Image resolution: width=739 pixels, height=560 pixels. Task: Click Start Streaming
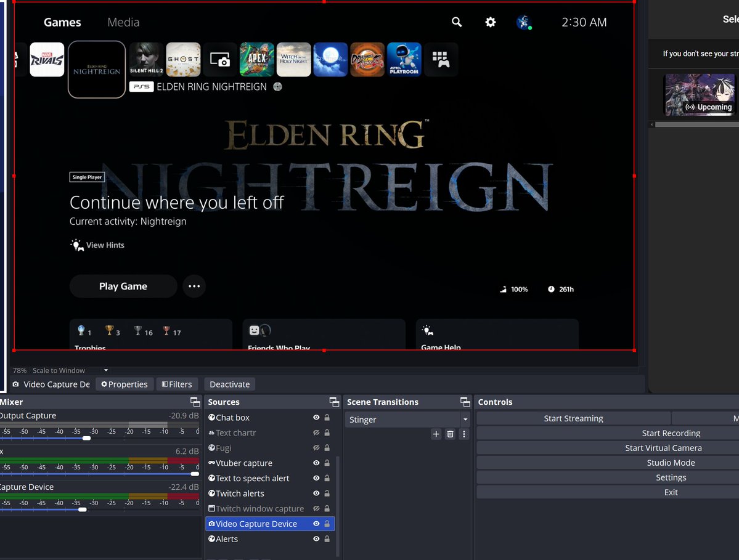[x=574, y=418]
